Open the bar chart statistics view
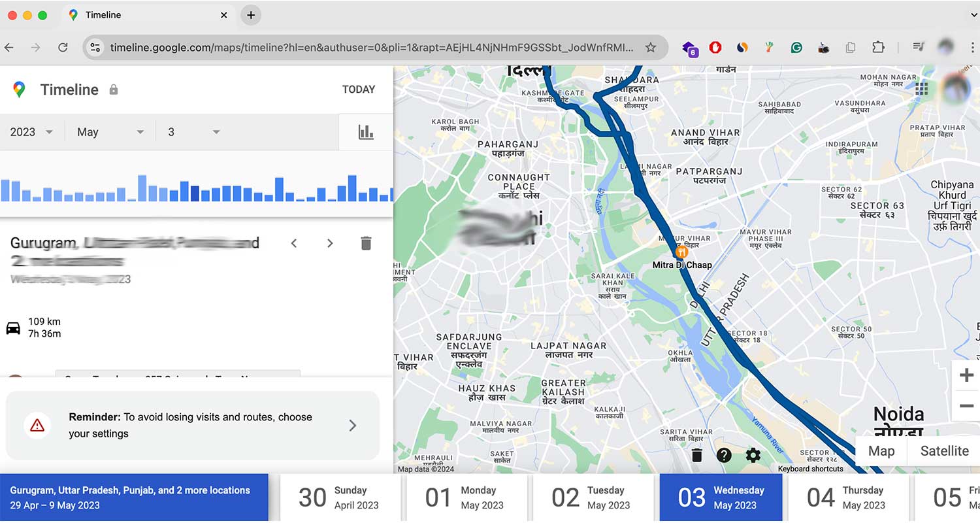Screen dimensions: 980x523 click(x=366, y=131)
